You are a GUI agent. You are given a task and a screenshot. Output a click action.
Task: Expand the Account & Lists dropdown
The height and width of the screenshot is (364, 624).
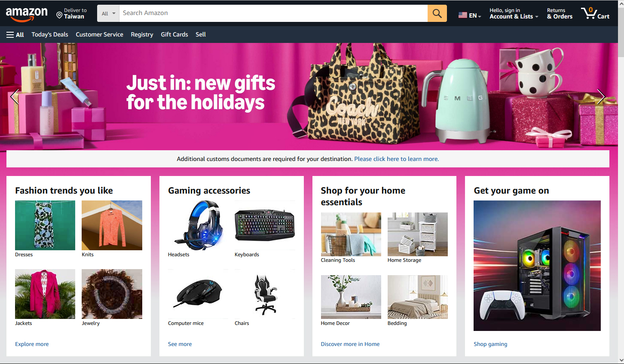pos(514,13)
